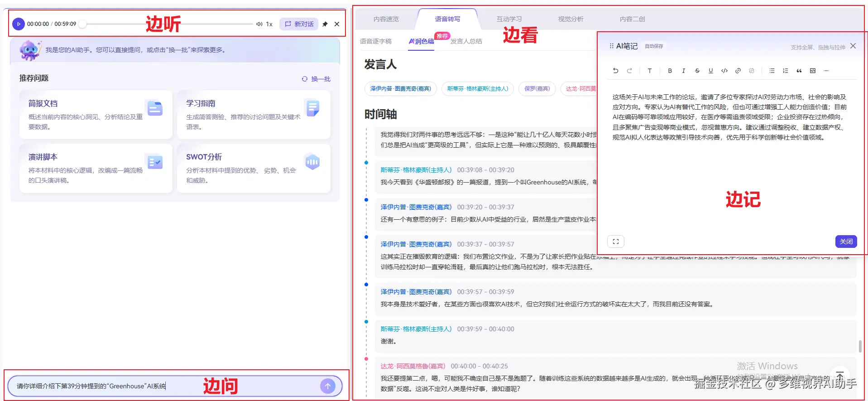The image size is (868, 401).
Task: Toggle bold formatting in notes
Action: [x=670, y=71]
